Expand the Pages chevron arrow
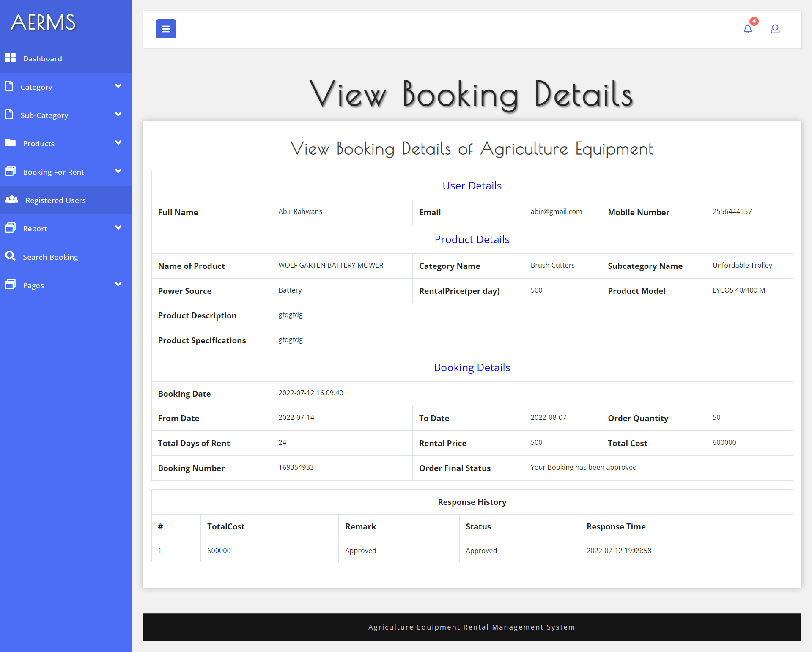Image resolution: width=812 pixels, height=652 pixels. [118, 285]
